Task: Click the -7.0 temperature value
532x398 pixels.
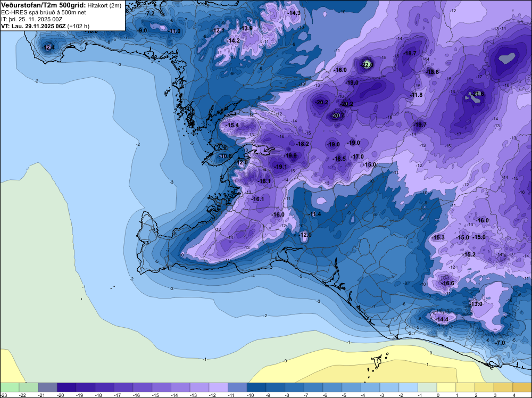Action: 500,343
